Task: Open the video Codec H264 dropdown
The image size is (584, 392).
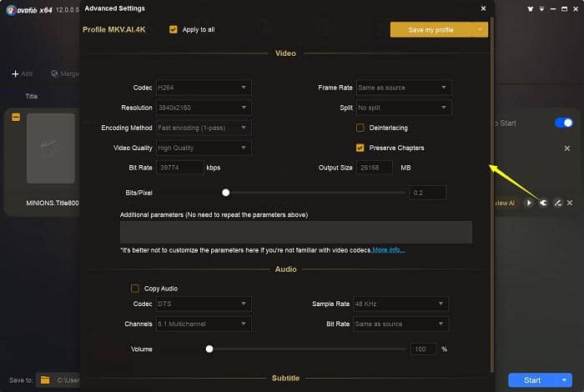Action: (204, 88)
